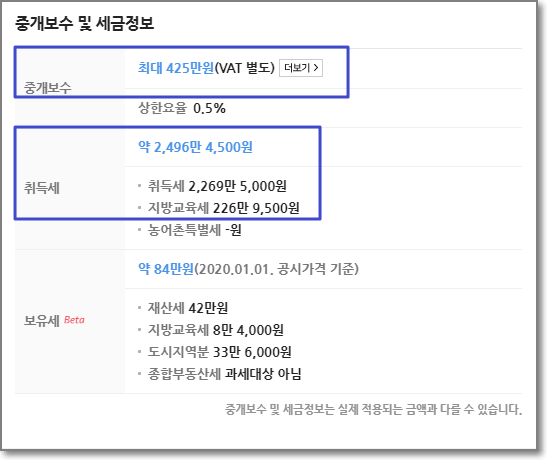This screenshot has height=460, width=547.
Task: Click the red Beta badge
Action: [74, 320]
